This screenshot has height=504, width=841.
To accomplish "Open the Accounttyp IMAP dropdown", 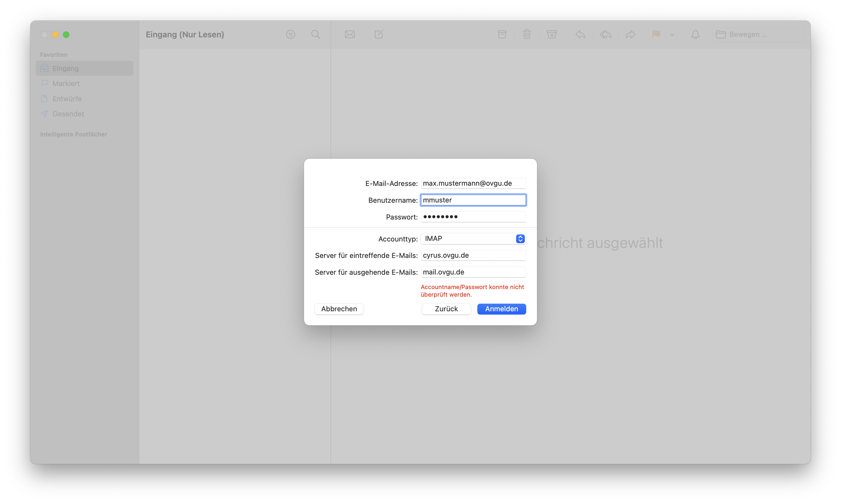I will click(x=473, y=239).
